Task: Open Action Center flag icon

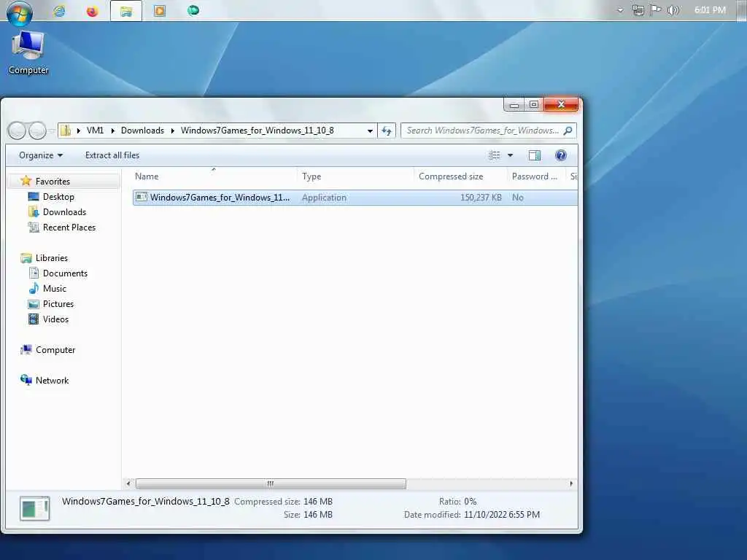Action: click(x=656, y=10)
